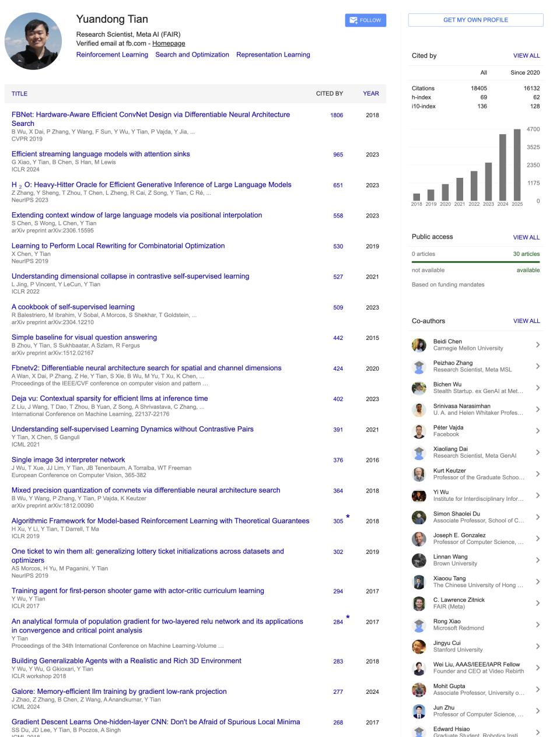
Task: Open Search and Optimization interest tag
Action: (x=192, y=55)
